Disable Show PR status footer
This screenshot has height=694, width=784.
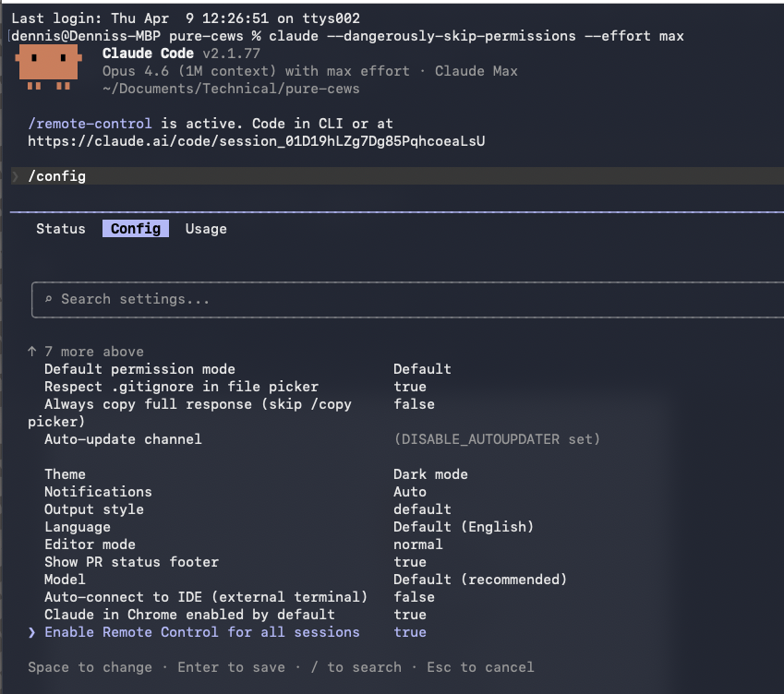[131, 561]
